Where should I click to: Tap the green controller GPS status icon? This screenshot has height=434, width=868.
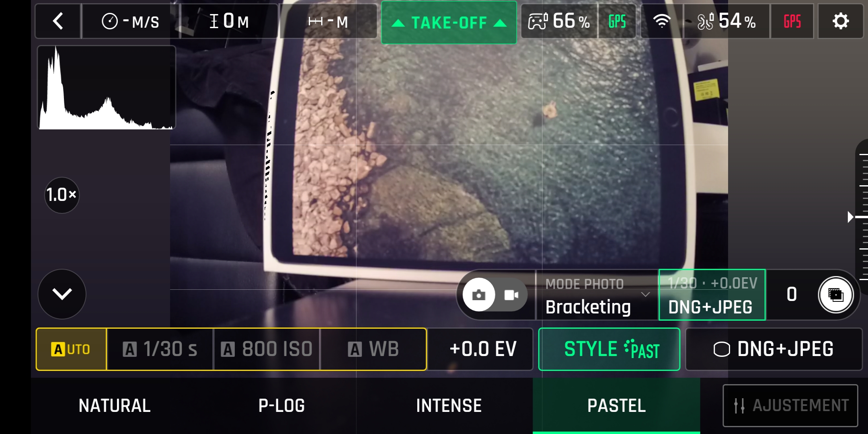tap(617, 21)
